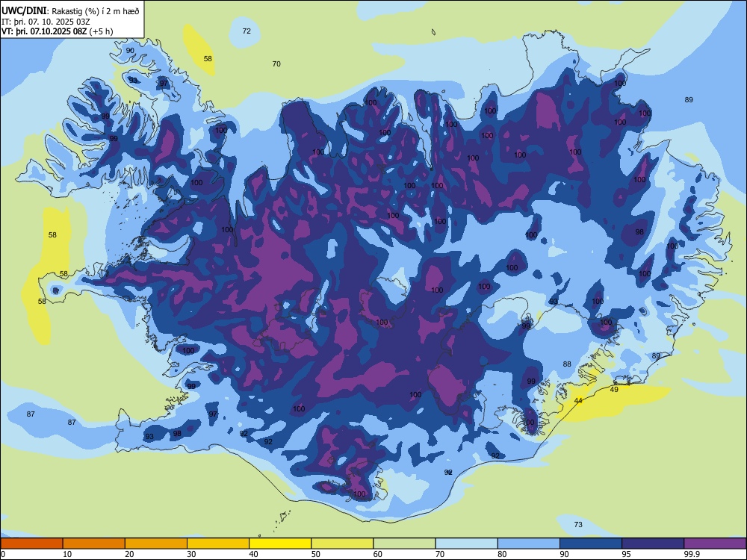The height and width of the screenshot is (560, 747).
Task: Select the 88 humidity value on the map
Action: coord(566,364)
